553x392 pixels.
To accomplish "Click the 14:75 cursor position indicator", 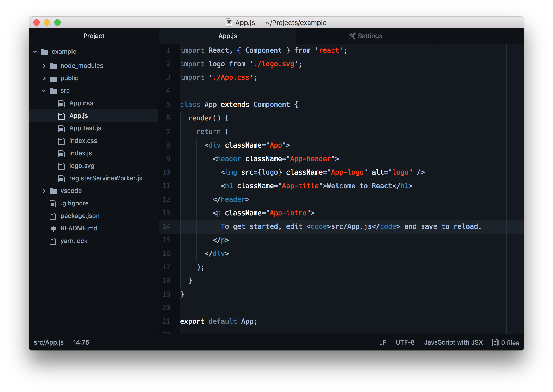I will 81,342.
